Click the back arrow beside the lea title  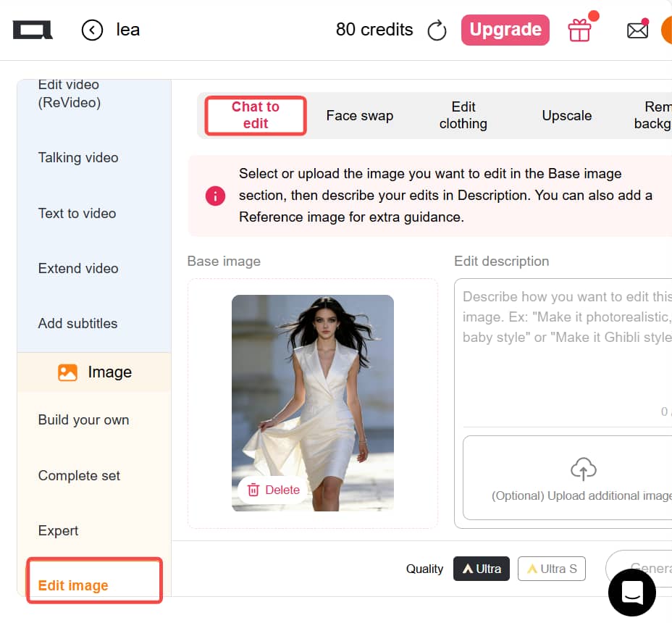click(x=92, y=30)
